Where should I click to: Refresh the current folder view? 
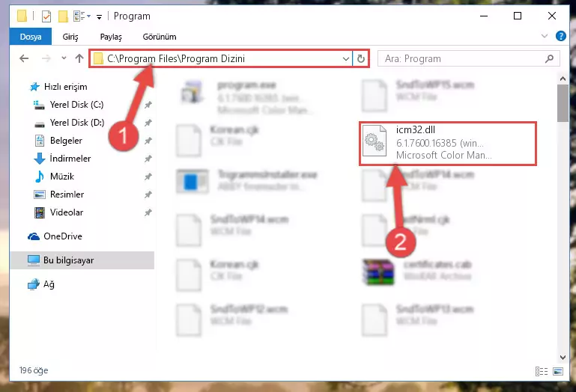[361, 59]
